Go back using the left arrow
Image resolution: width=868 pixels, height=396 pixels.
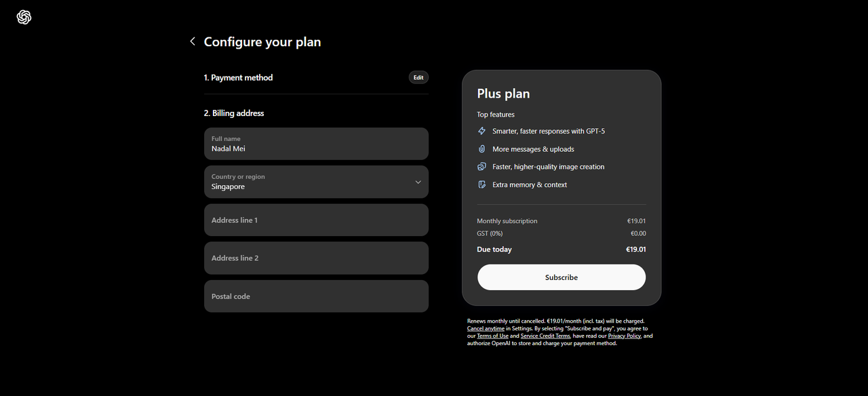pyautogui.click(x=193, y=41)
